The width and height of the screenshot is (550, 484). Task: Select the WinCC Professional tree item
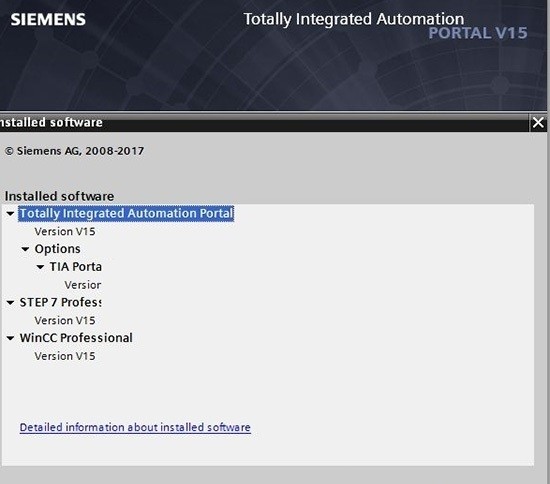(76, 338)
